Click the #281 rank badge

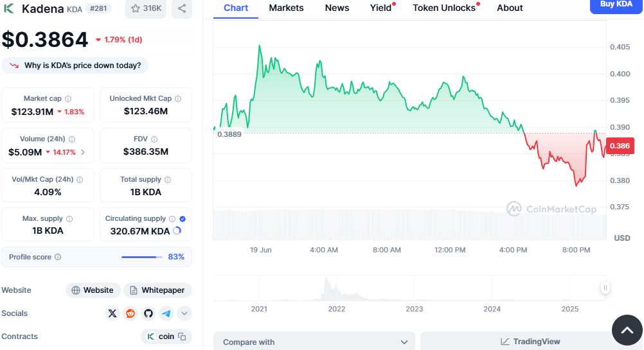[98, 8]
